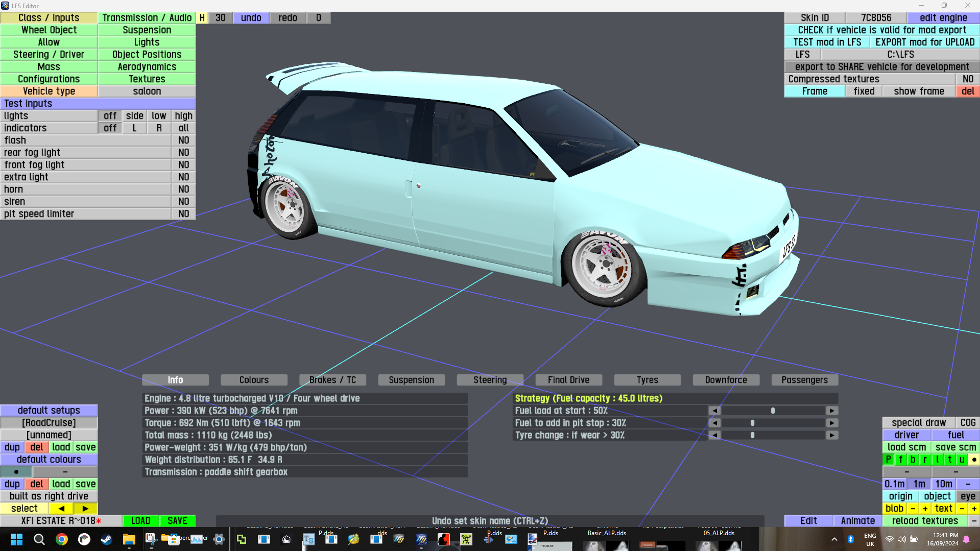Click TEST mod in LFS
Viewport: 980px width, 551px height.
(x=827, y=42)
